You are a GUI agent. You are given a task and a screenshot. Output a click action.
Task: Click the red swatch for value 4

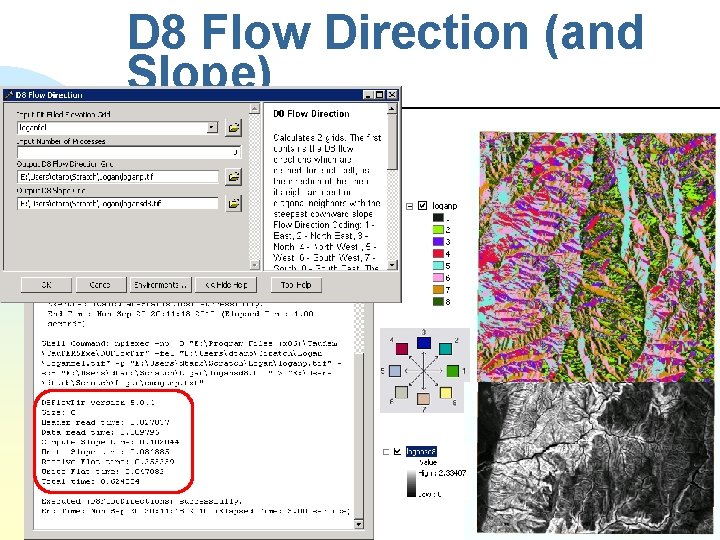tap(439, 253)
